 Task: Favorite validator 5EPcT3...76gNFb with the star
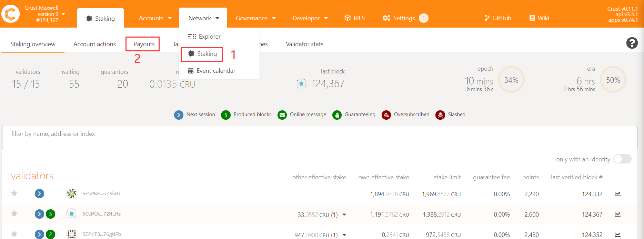tap(14, 234)
